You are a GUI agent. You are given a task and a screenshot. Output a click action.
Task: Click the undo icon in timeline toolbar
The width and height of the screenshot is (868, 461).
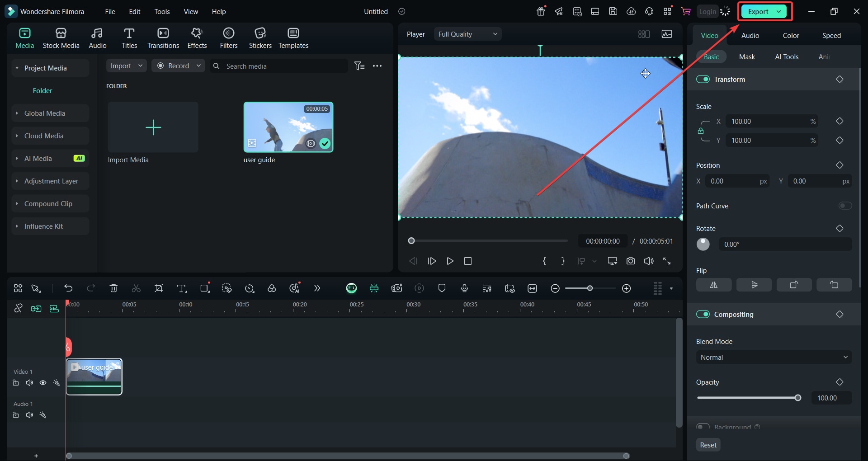pos(68,288)
